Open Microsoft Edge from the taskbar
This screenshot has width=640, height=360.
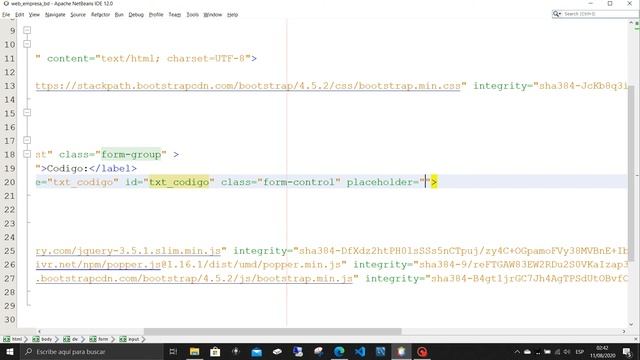339,351
